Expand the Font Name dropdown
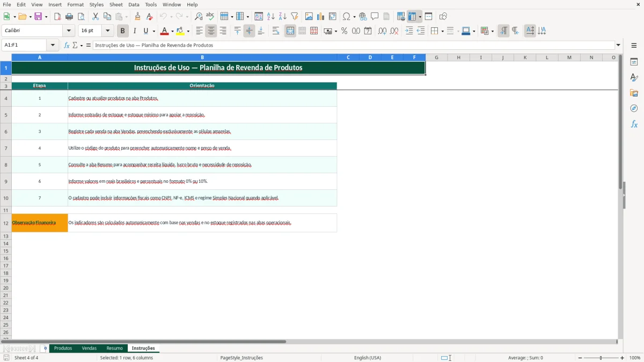This screenshot has width=644, height=362. (x=69, y=31)
